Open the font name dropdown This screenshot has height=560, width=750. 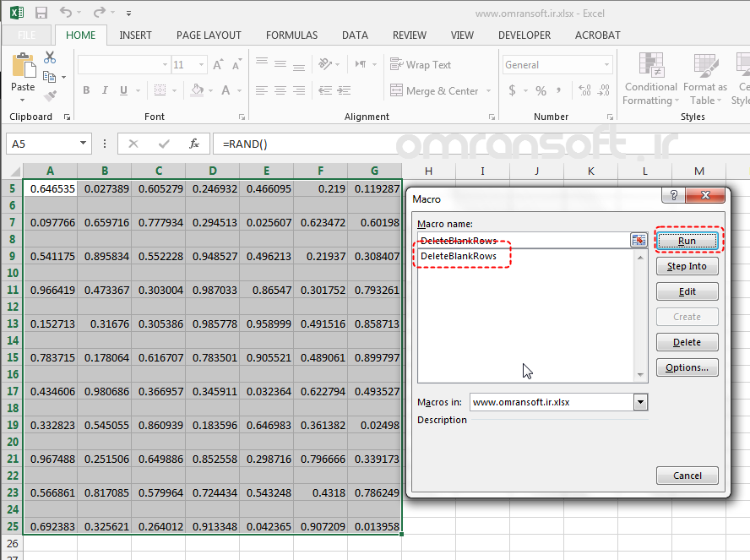click(x=165, y=64)
